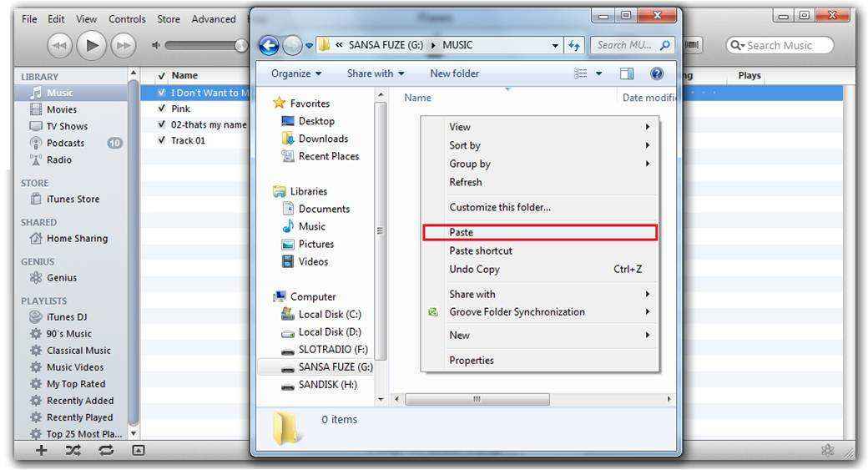Go back in Explorer window
Viewport: 868px width, 470px height.
(269, 45)
